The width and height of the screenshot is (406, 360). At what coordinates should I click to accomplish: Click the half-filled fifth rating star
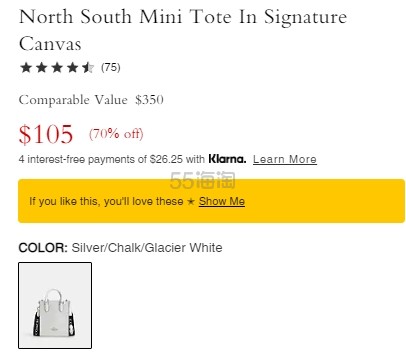click(x=88, y=68)
